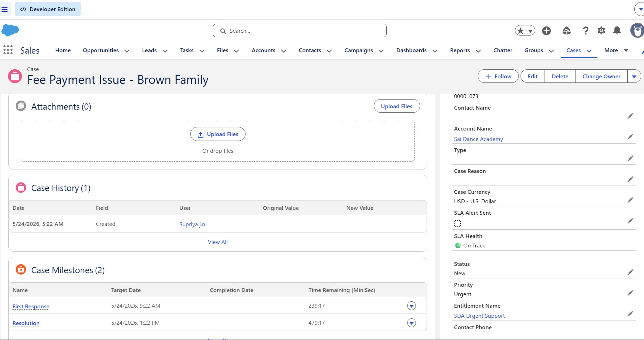
Task: Open Resolution milestone row actions menu
Action: coord(411,323)
